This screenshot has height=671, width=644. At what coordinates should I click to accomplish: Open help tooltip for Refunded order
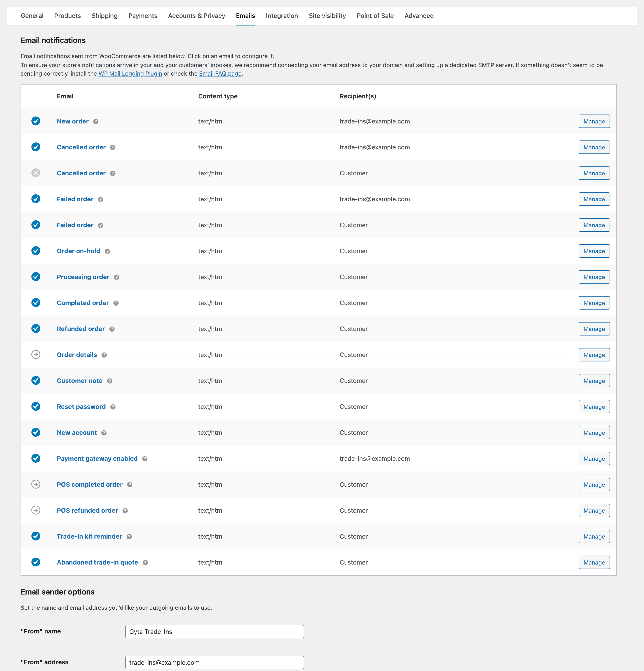112,329
